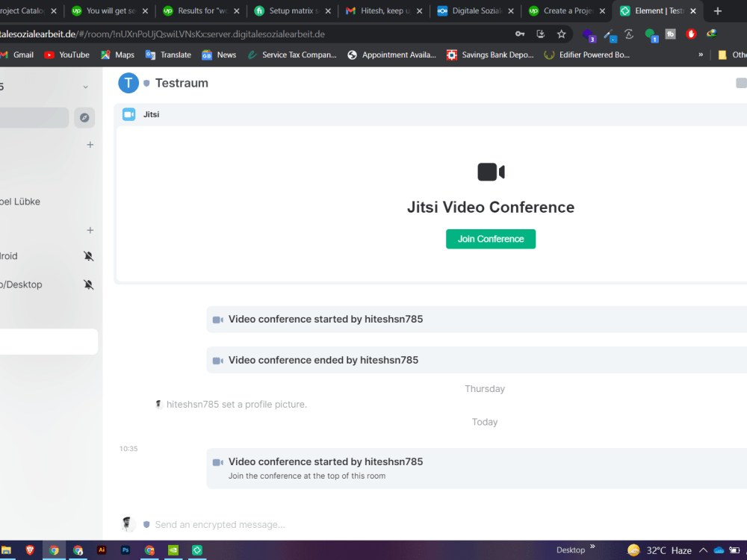Close the Element | Testraum tab
747x560 pixels.
tap(693, 11)
